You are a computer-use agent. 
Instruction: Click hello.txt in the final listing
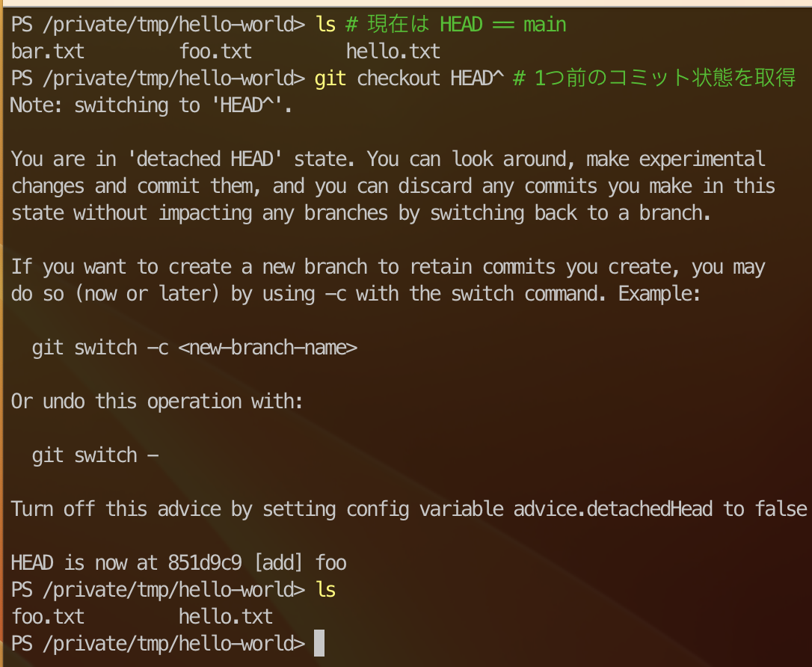tap(226, 617)
